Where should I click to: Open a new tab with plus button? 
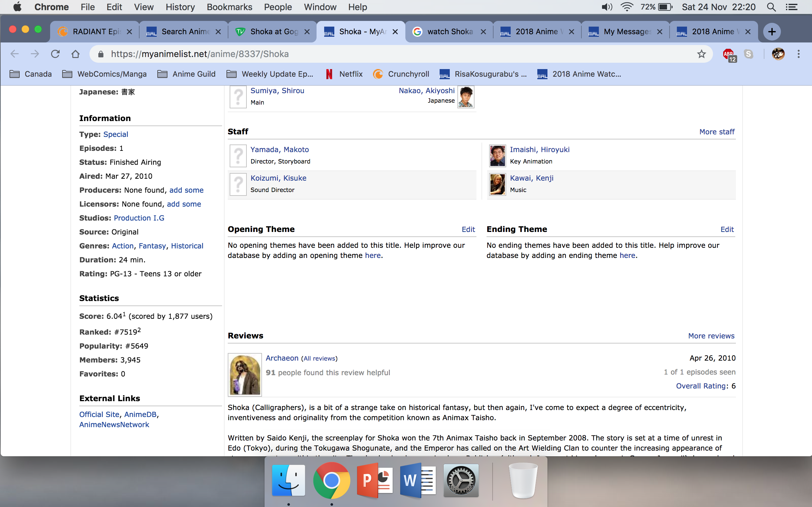point(772,32)
